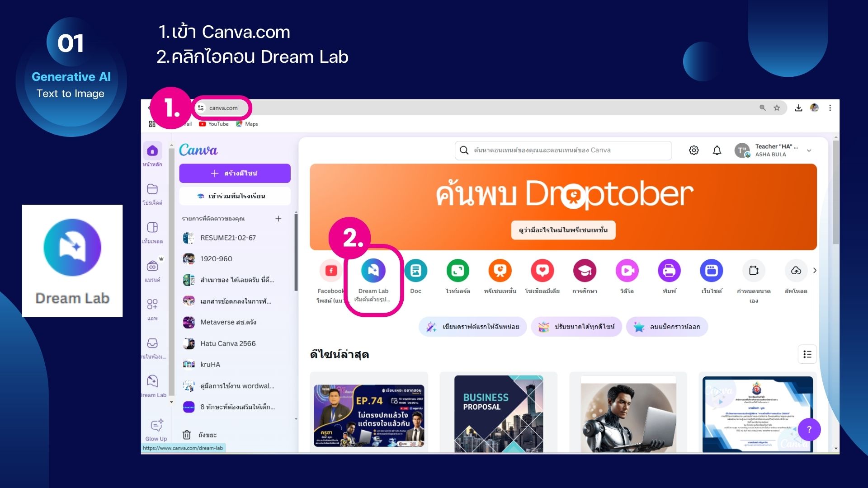Click the Canva search field
Viewport: 868px width, 488px height.
(x=563, y=150)
